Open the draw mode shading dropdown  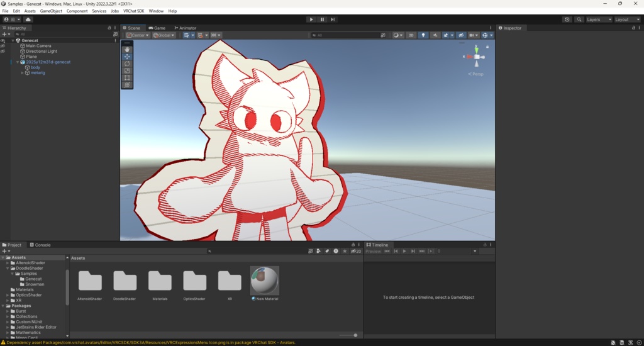[x=397, y=35]
